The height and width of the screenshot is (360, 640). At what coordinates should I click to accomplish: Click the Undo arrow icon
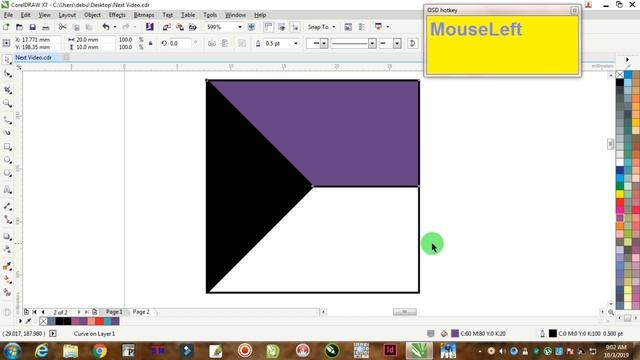tap(106, 27)
